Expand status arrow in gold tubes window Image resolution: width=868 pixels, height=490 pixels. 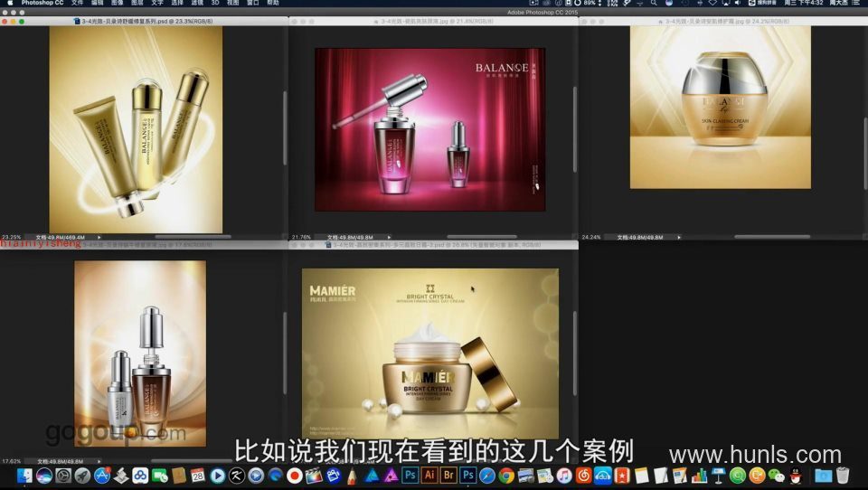pyautogui.click(x=99, y=237)
